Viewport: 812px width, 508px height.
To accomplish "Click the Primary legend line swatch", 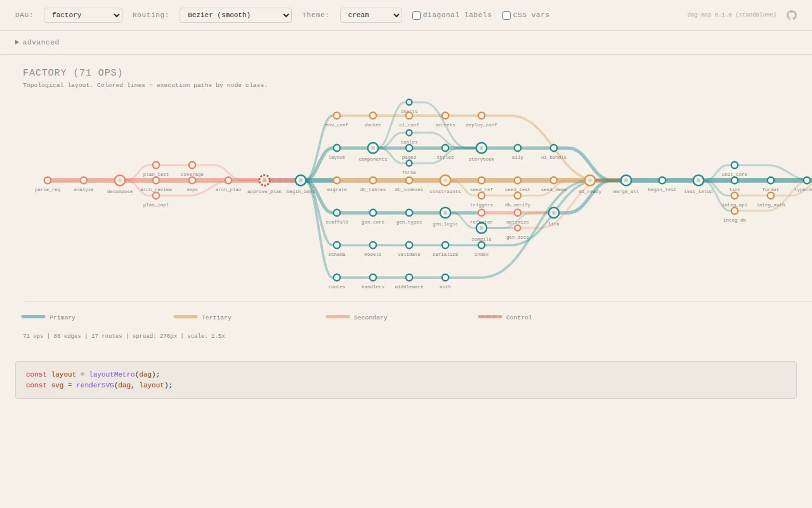I will [34, 316].
